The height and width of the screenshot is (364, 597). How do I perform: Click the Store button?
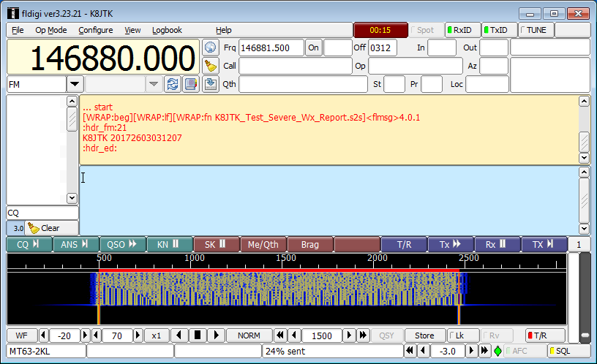pyautogui.click(x=424, y=335)
